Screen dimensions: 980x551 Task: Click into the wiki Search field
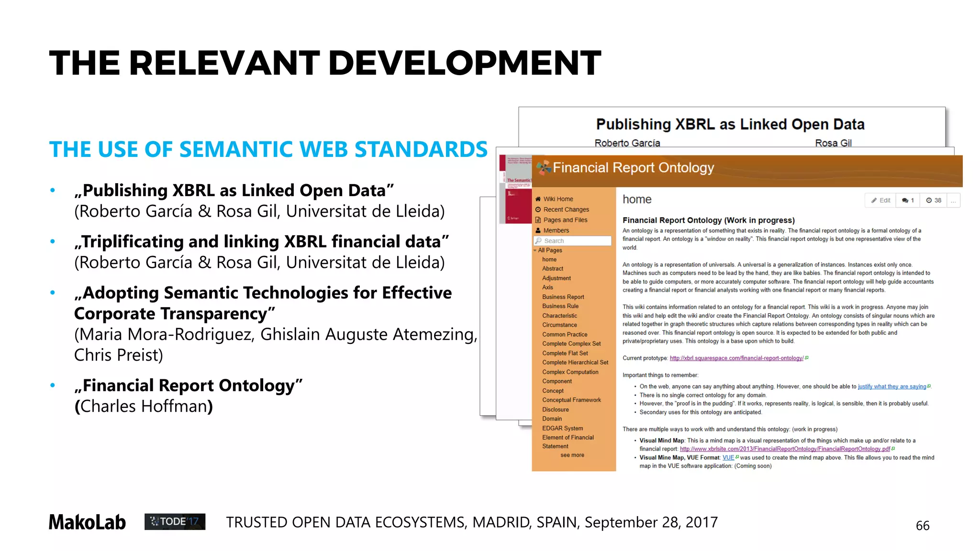pos(573,241)
